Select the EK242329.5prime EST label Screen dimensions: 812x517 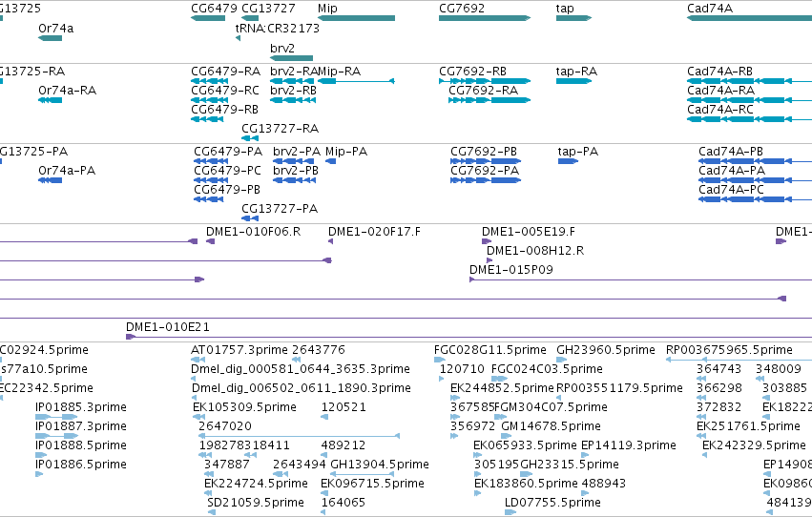click(754, 445)
